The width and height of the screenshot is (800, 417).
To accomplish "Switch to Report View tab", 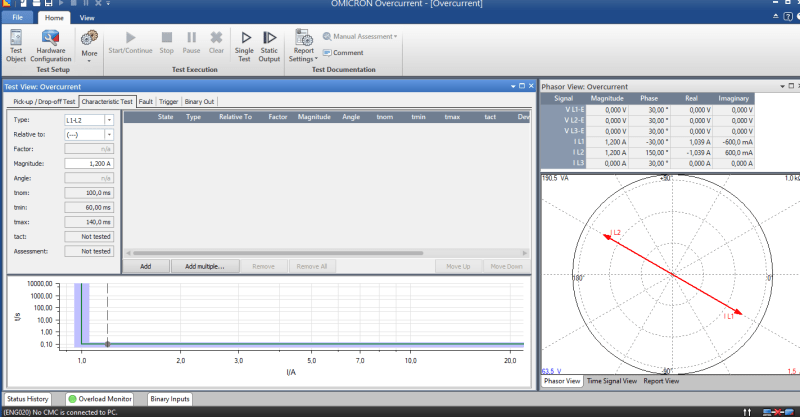I will (x=661, y=381).
